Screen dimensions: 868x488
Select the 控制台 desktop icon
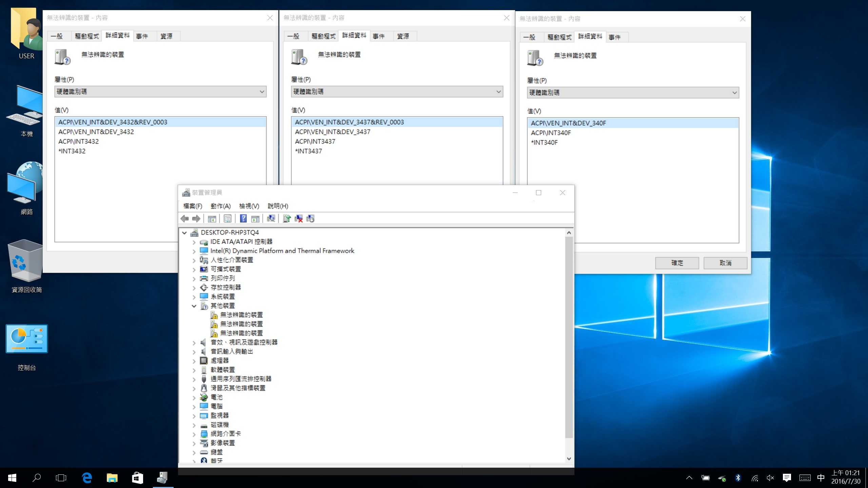[27, 347]
